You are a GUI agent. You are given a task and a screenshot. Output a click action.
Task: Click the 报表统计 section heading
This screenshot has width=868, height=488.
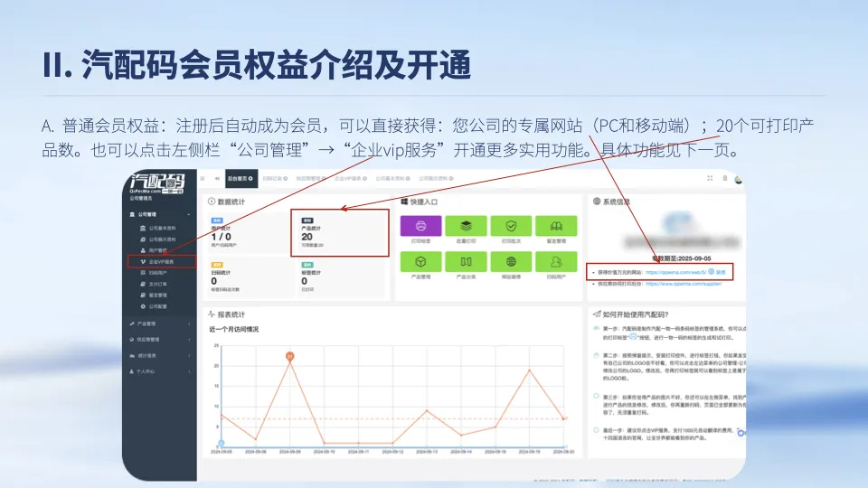(226, 314)
